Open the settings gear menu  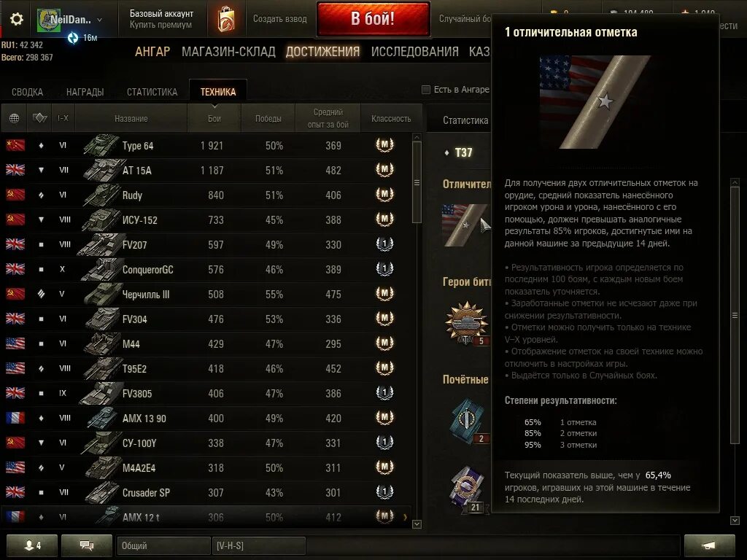(x=17, y=19)
